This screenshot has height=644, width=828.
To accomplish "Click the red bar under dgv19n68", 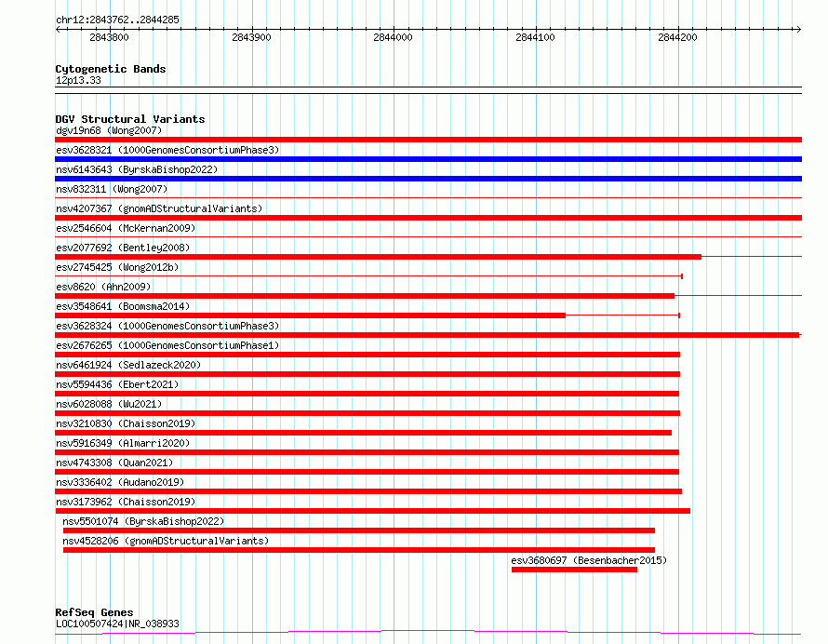I will pyautogui.click(x=428, y=140).
